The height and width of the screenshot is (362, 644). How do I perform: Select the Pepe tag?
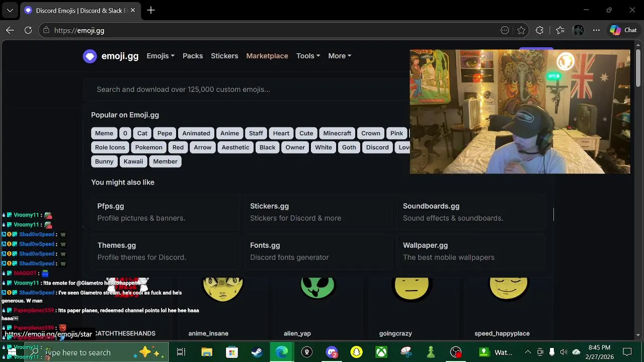click(x=165, y=133)
